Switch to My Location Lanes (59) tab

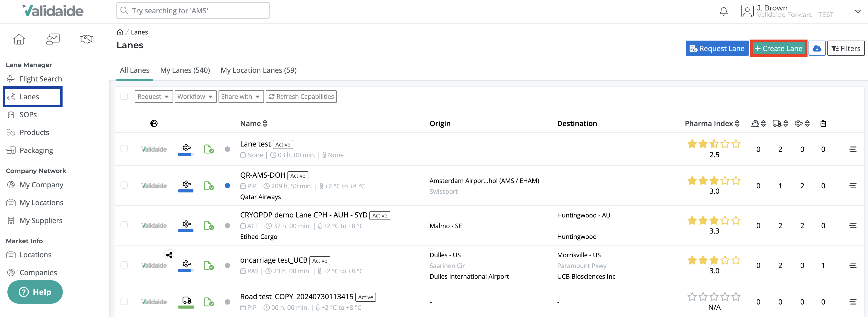click(x=258, y=70)
